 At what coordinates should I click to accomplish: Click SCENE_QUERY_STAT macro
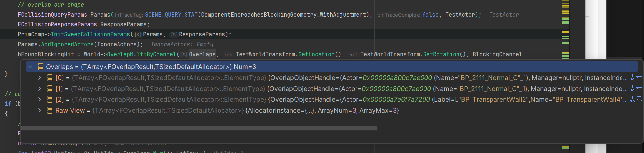[x=171, y=15]
